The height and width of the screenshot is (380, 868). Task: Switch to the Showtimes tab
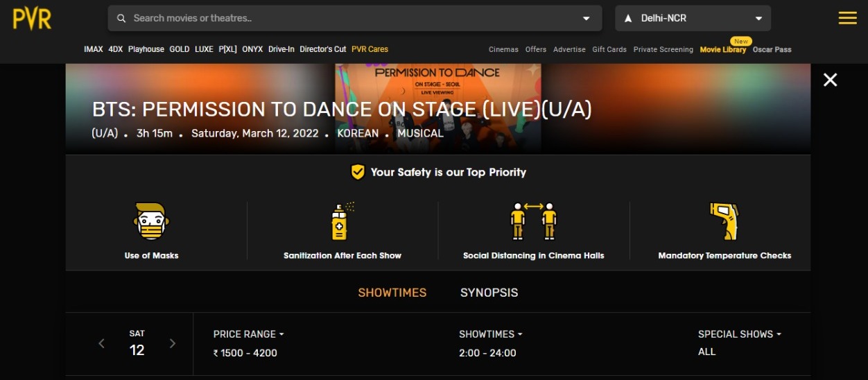392,293
